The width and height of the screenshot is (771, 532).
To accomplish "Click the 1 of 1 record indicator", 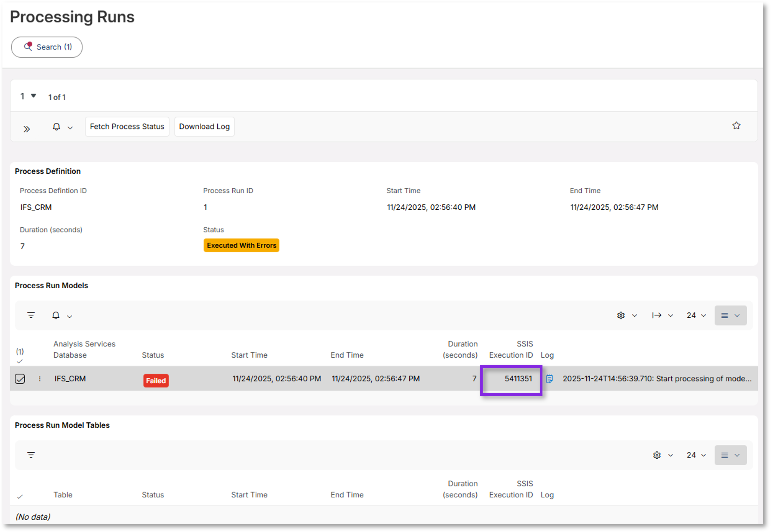I will [x=57, y=97].
